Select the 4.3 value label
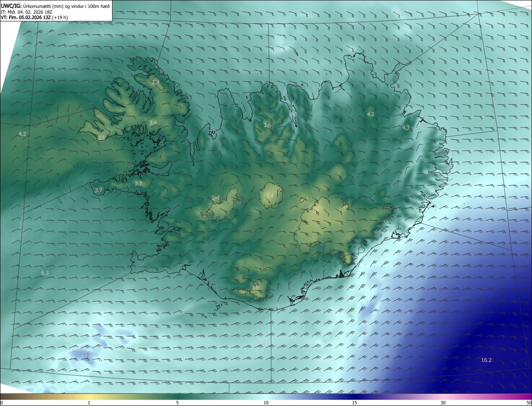This screenshot has width=532, height=406. (x=406, y=127)
